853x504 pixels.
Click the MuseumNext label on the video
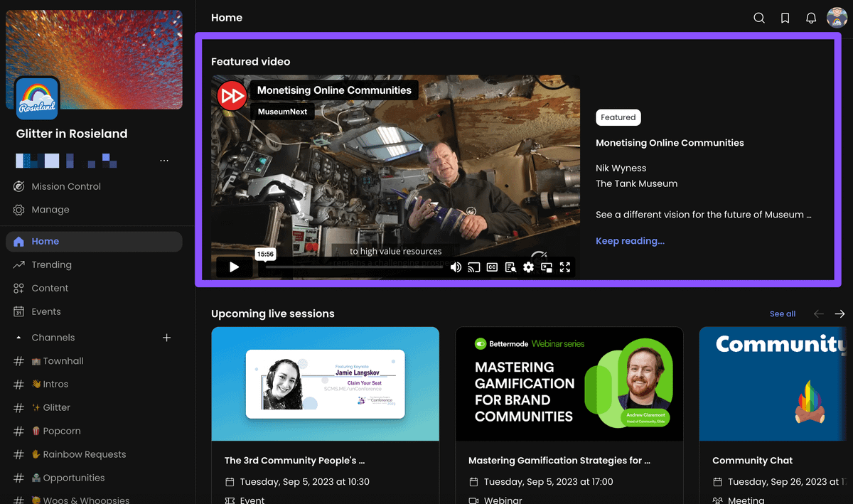(282, 112)
